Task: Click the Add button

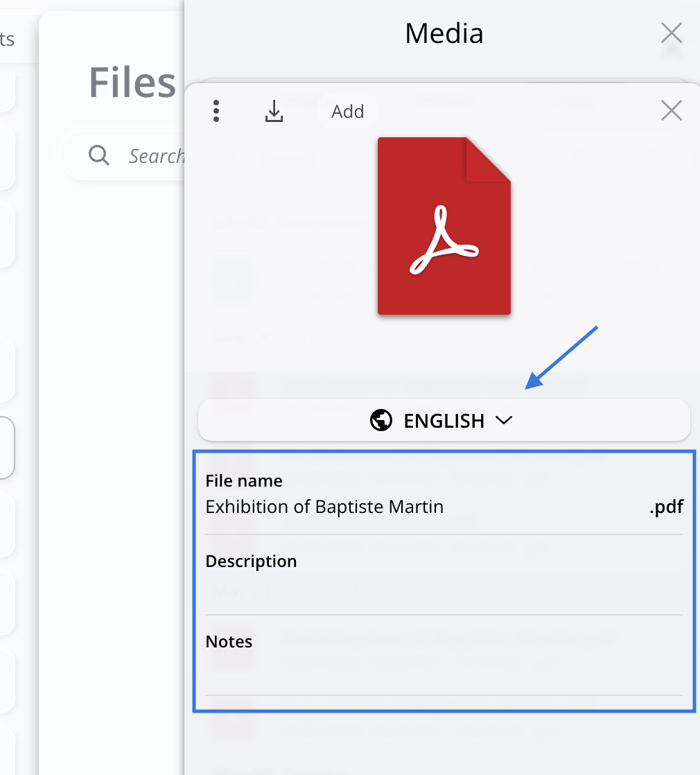Action: point(347,112)
